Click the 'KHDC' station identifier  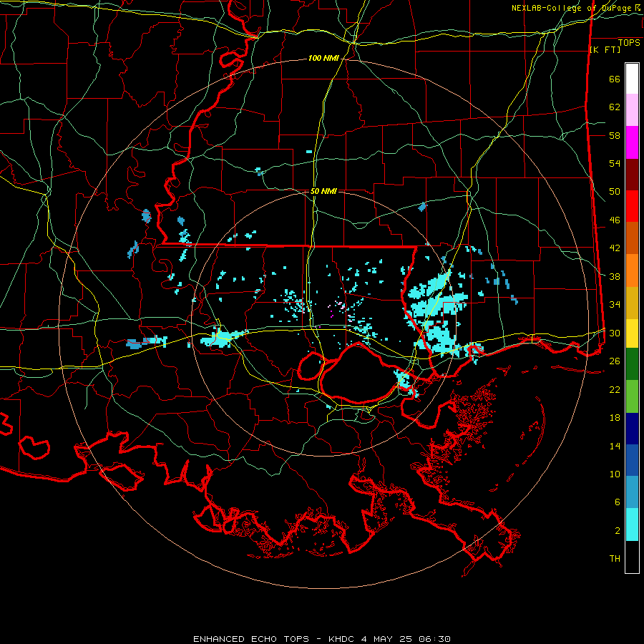(x=343, y=639)
